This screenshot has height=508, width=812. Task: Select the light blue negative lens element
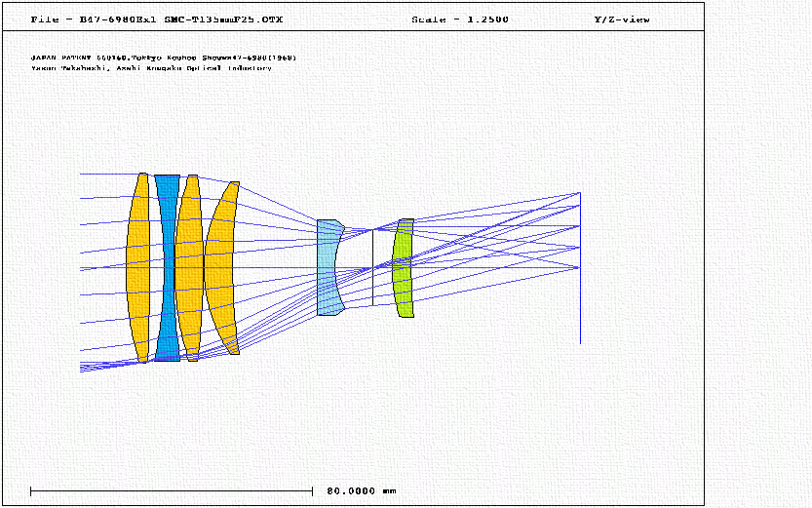pos(328,267)
